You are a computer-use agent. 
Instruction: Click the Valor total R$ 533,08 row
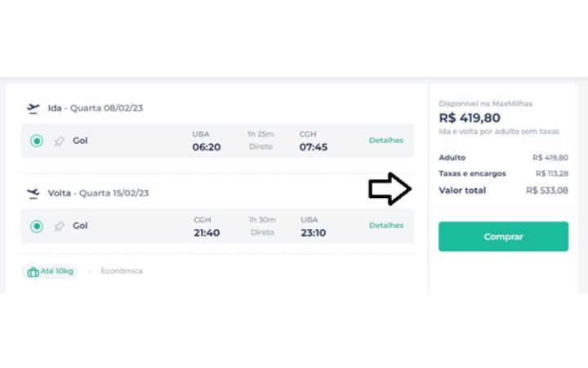click(503, 191)
